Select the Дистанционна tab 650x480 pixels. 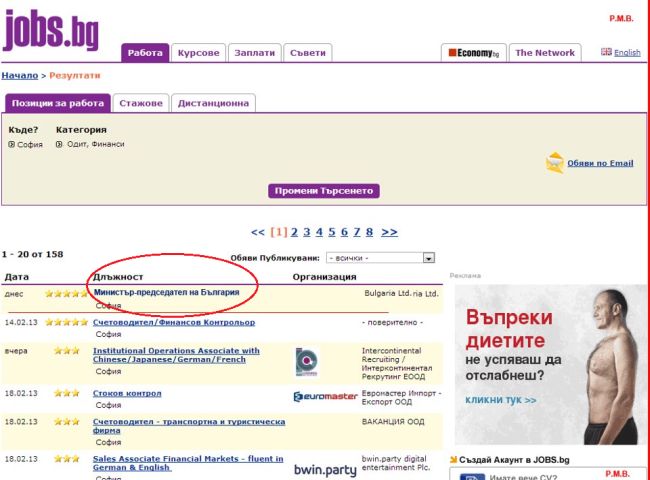coord(213,103)
